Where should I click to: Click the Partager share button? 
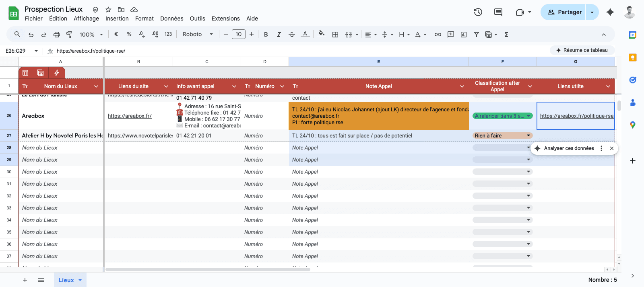coord(563,12)
